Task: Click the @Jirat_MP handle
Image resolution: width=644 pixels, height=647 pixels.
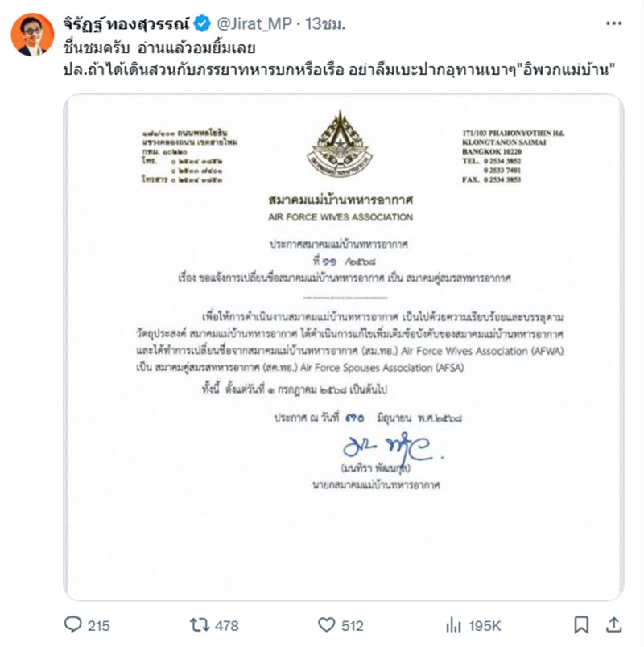Action: pos(254,24)
